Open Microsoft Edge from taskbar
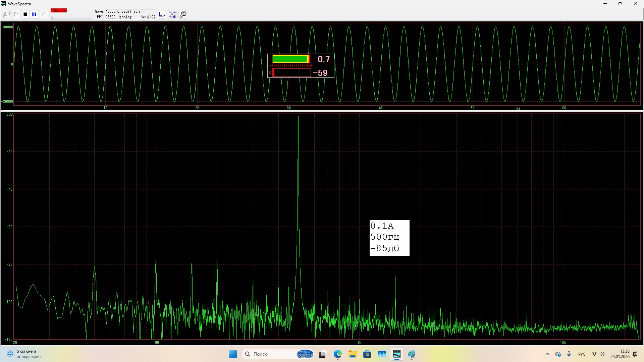Image resolution: width=644 pixels, height=362 pixels. pos(337,354)
